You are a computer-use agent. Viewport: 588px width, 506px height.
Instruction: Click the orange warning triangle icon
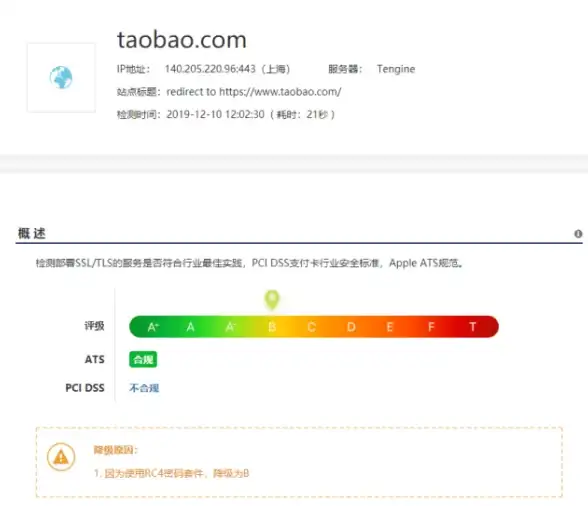61,457
